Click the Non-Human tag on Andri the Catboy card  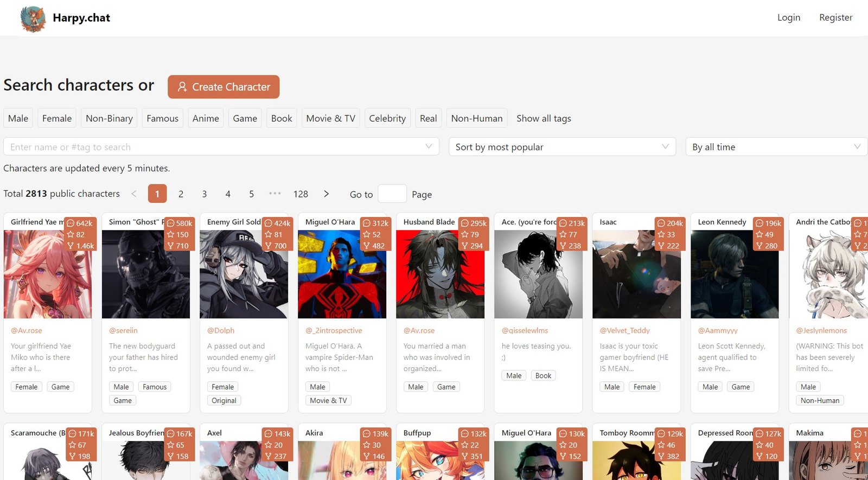[x=820, y=400]
